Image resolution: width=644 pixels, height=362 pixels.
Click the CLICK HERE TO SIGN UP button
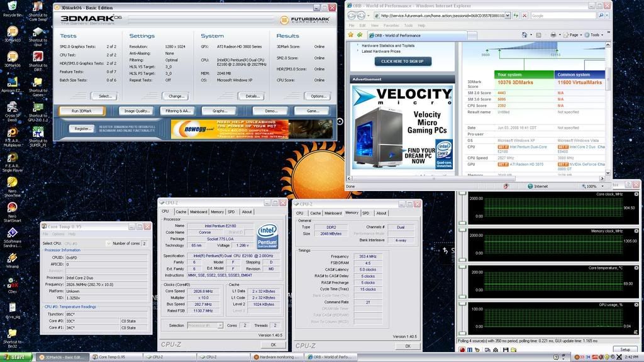[x=402, y=61]
